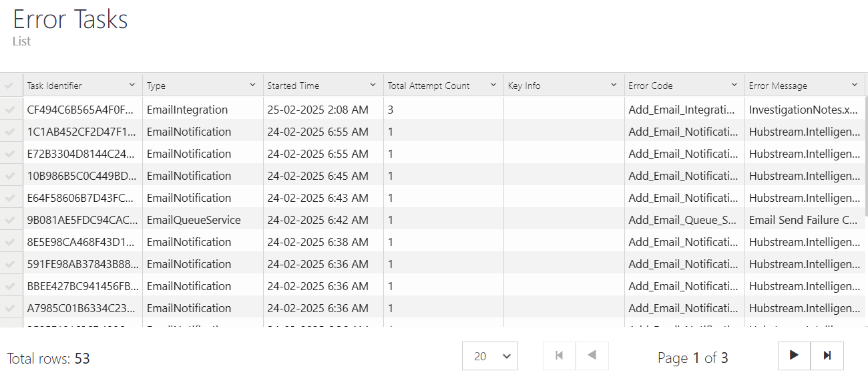Viewport: 868px width, 383px height.
Task: Click the previous page arrow
Action: coord(592,356)
